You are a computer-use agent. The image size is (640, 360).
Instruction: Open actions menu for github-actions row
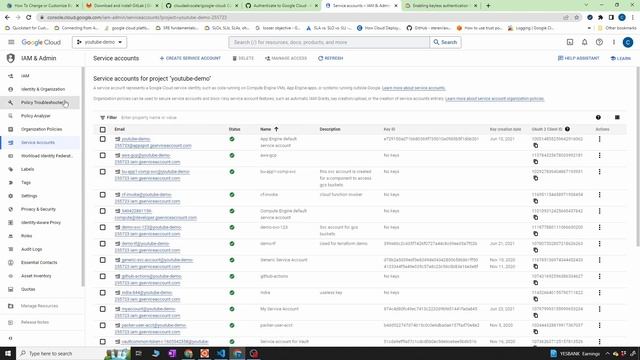(599, 276)
